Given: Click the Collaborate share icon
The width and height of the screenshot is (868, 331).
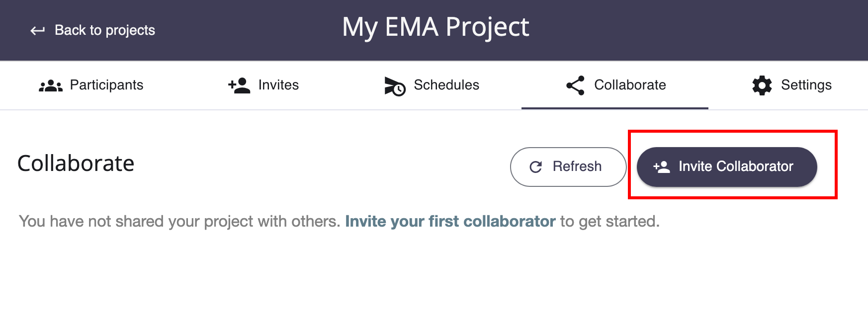Looking at the screenshot, I should coord(575,85).
